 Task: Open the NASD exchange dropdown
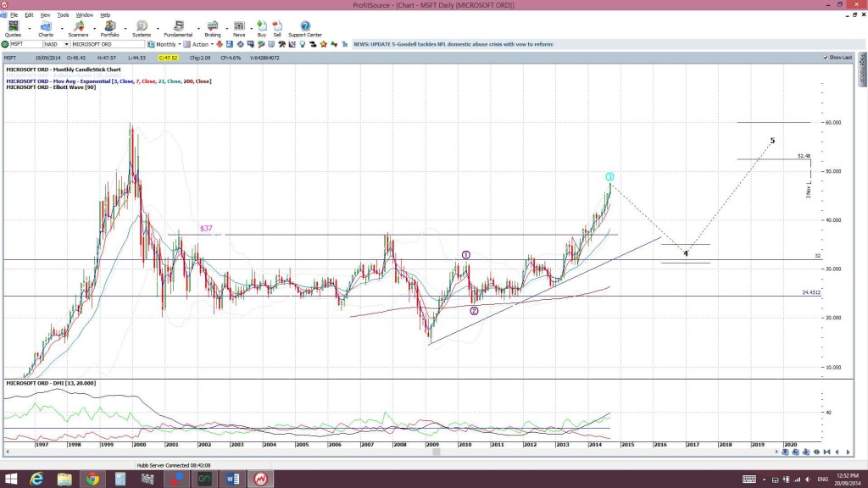[66, 44]
